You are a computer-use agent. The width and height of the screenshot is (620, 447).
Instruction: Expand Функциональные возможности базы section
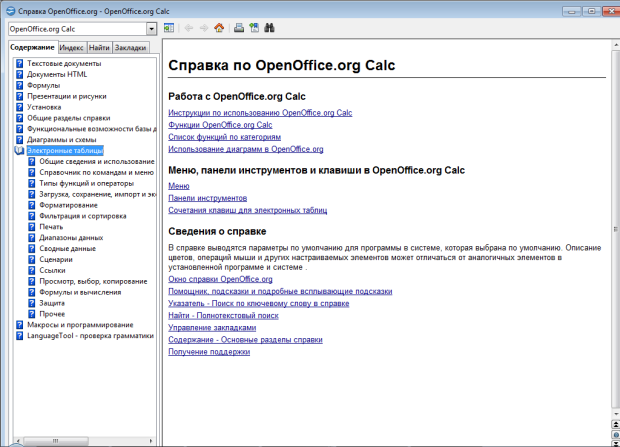pyautogui.click(x=92, y=129)
